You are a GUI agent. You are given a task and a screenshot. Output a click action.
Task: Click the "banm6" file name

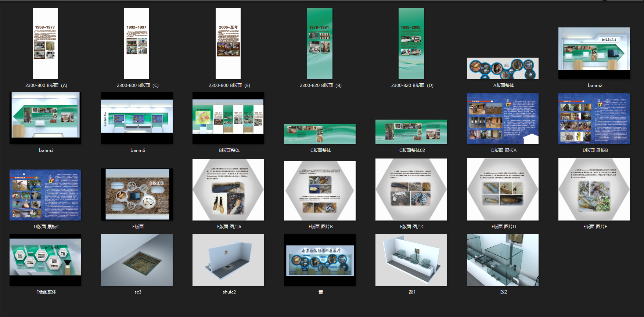(x=138, y=150)
